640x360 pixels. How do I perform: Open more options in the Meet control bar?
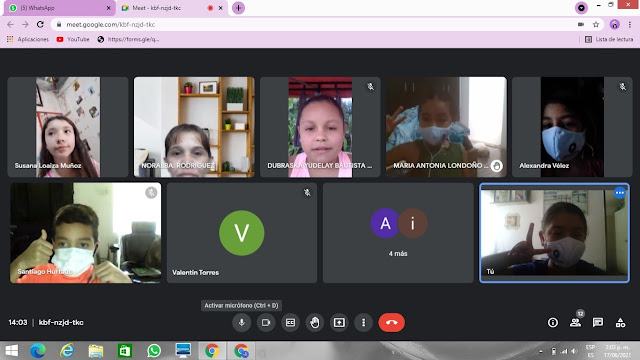point(363,322)
